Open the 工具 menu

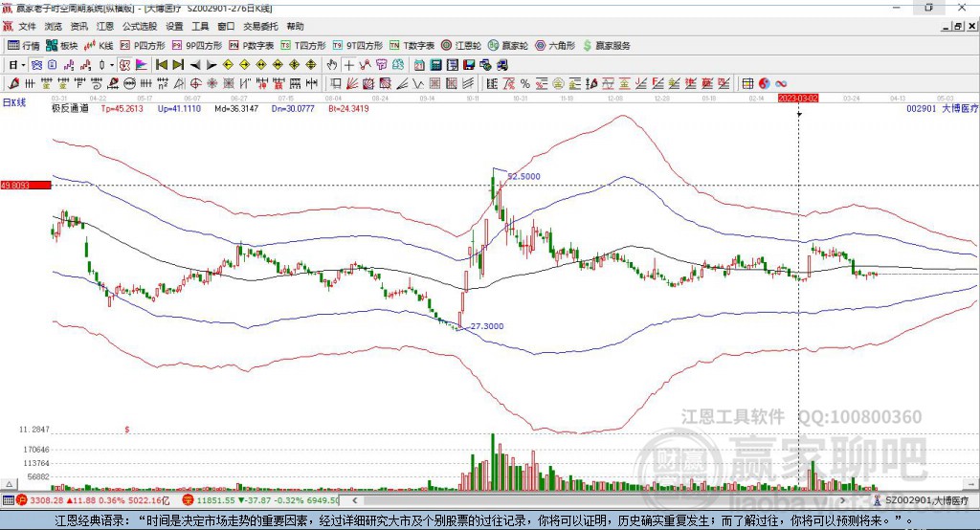200,26
